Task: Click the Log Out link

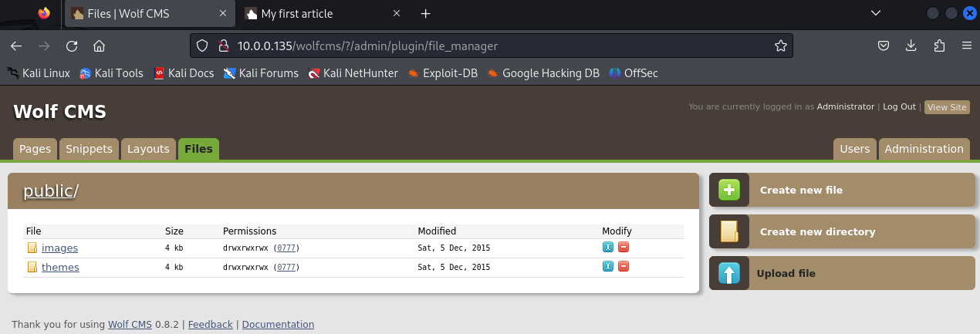Action: [x=899, y=106]
